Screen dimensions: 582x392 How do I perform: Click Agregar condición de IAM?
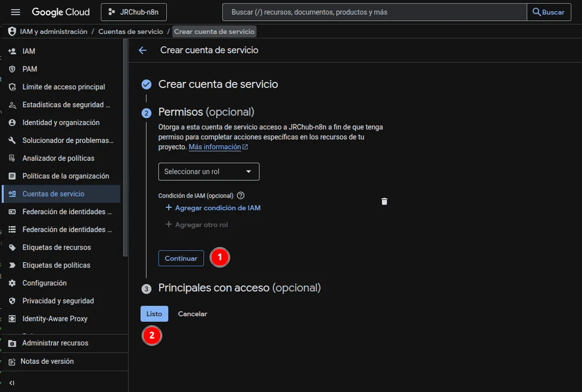click(213, 208)
